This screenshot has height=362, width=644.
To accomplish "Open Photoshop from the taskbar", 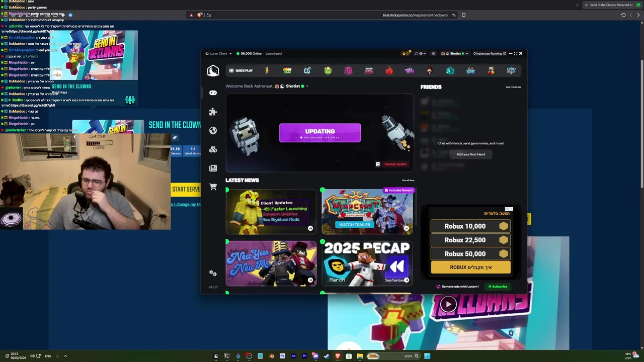I will pyautogui.click(x=282, y=356).
